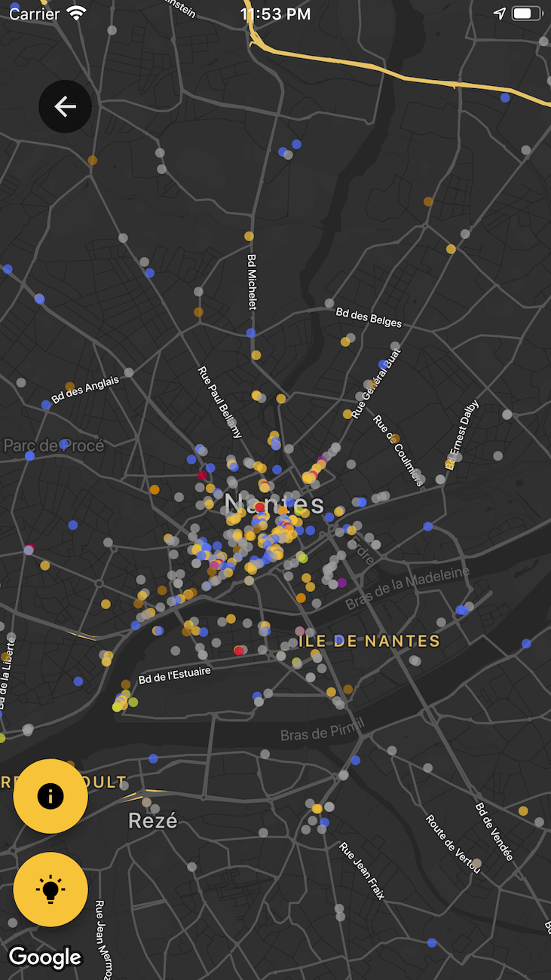Tap the location arrow in status bar
The height and width of the screenshot is (980, 551).
tap(499, 14)
